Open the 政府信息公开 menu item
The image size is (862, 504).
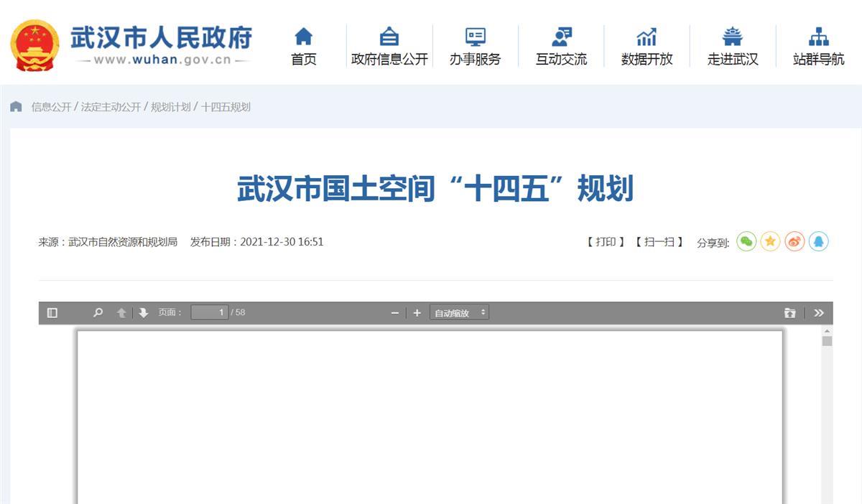[389, 47]
